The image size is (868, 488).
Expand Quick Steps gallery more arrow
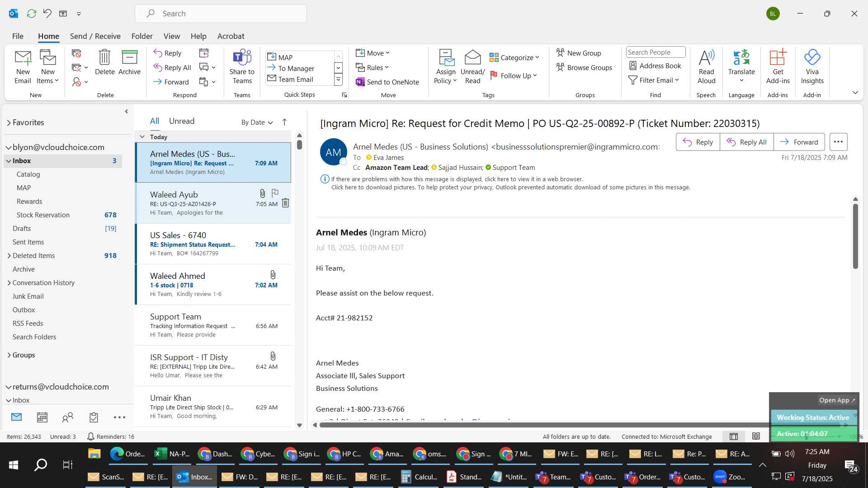[338, 80]
